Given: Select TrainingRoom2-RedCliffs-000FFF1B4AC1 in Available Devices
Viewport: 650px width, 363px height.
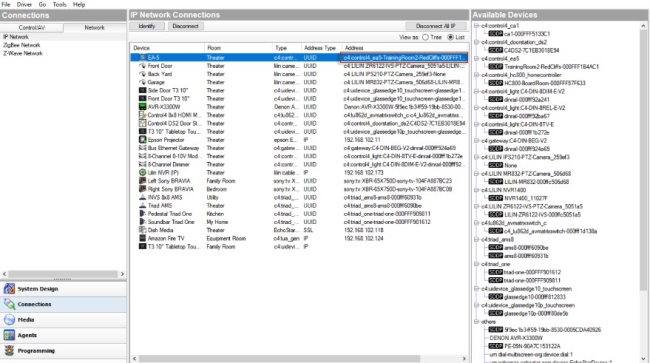Looking at the screenshot, I should point(551,67).
